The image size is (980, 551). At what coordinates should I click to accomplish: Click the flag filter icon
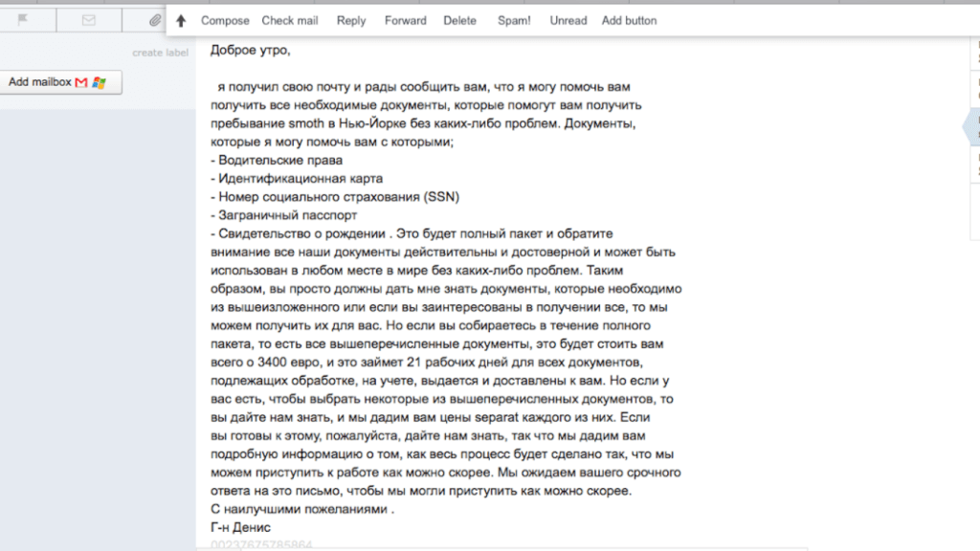(24, 20)
